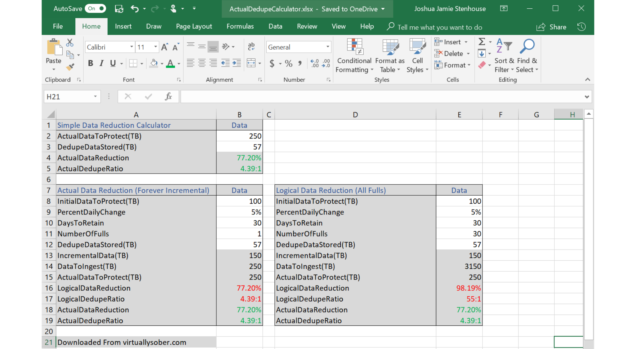Toggle the AutoSave switch off
Viewport: 644px width, 349px height.
(x=95, y=9)
